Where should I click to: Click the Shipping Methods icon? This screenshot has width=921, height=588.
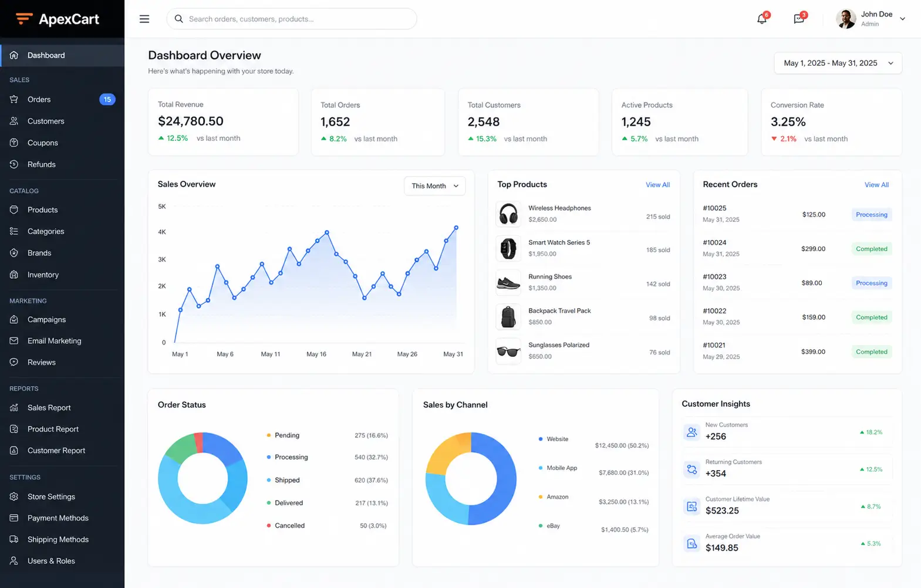14,539
